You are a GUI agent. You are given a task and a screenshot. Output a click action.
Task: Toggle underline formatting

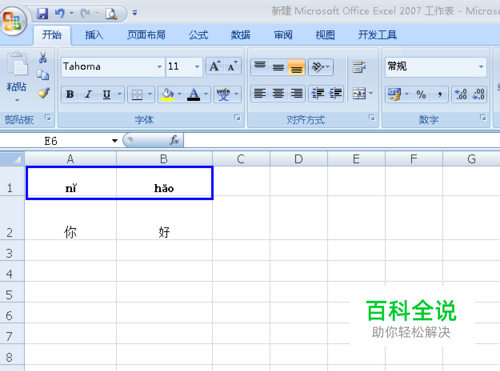tap(106, 94)
